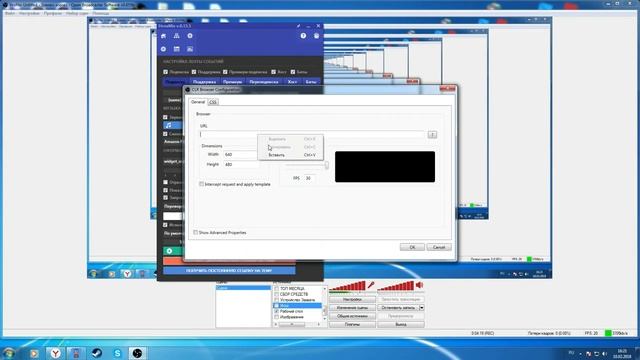Click the opacity slider handle in dialog
640x360 pixels.
(327, 165)
